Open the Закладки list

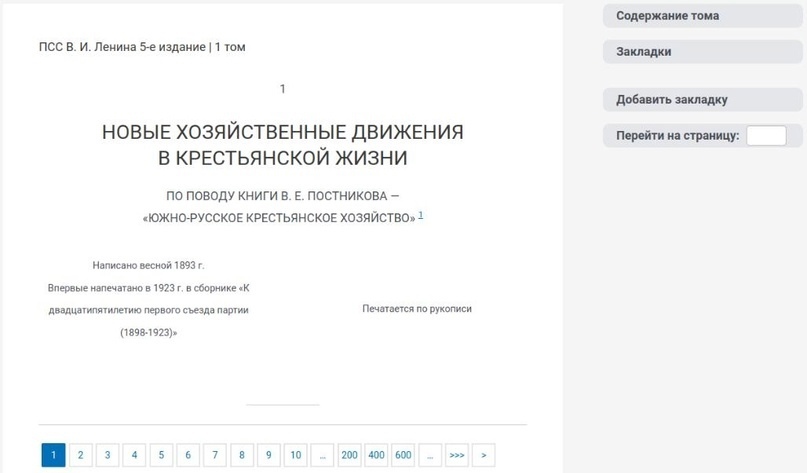pos(703,52)
